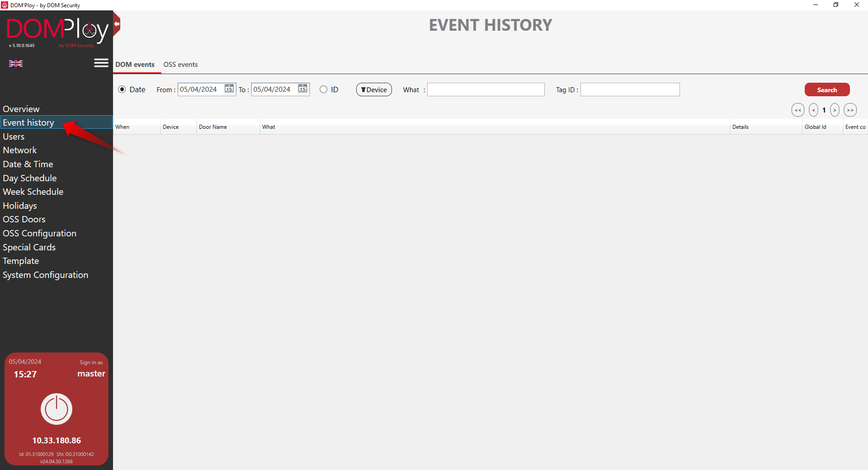Sort by the Door Name column header
Screen dimensions: 868x470
point(228,127)
